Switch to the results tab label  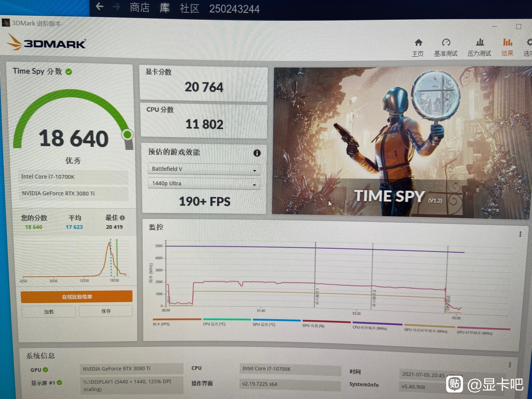pos(507,53)
